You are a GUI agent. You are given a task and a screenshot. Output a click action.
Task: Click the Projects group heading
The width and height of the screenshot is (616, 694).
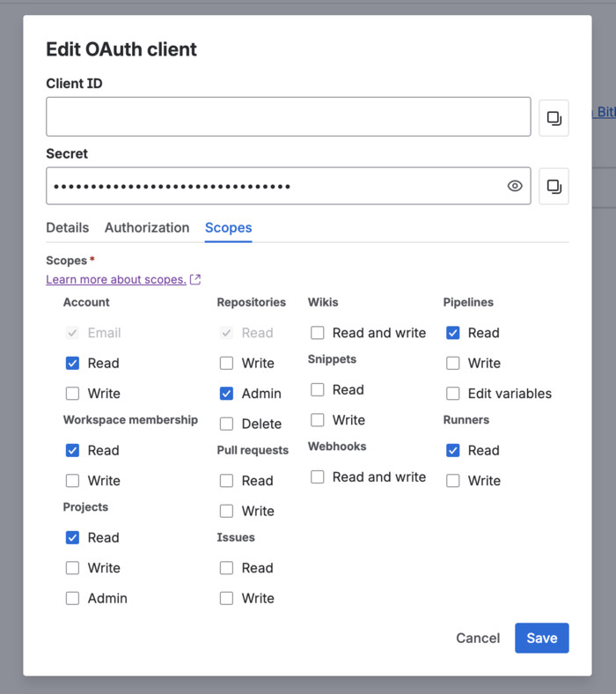click(x=85, y=506)
